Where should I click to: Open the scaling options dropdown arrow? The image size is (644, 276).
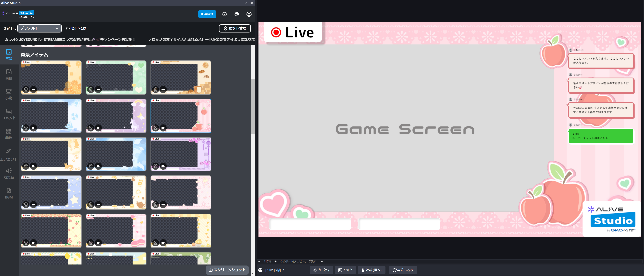[322, 261]
